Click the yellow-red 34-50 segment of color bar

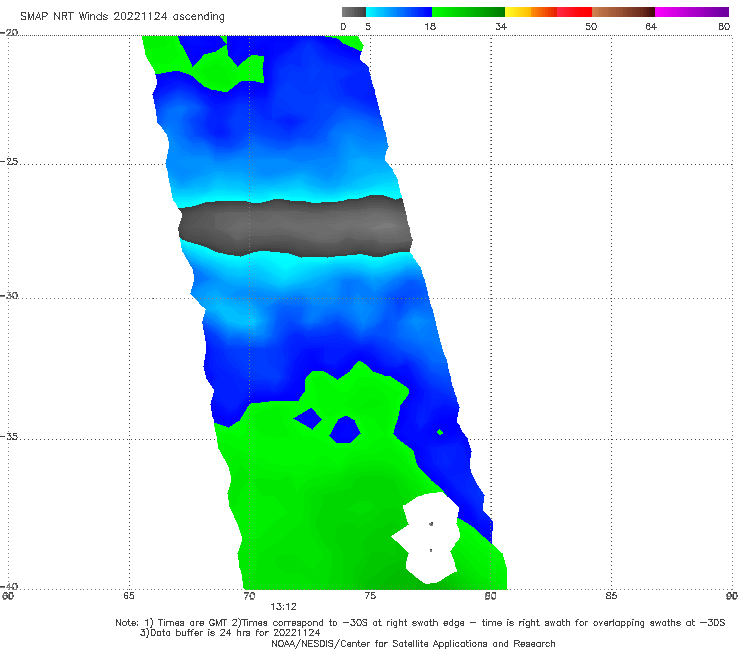548,12
